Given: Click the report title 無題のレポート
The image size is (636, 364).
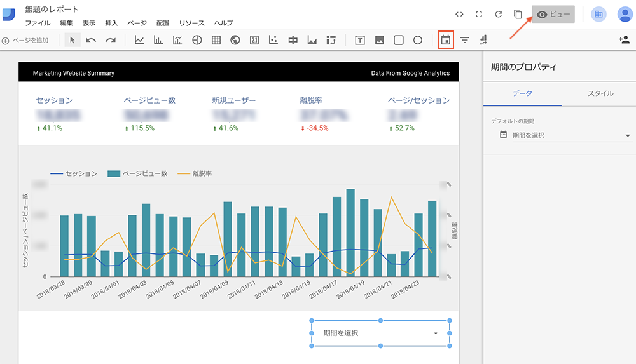Looking at the screenshot, I should pyautogui.click(x=52, y=9).
